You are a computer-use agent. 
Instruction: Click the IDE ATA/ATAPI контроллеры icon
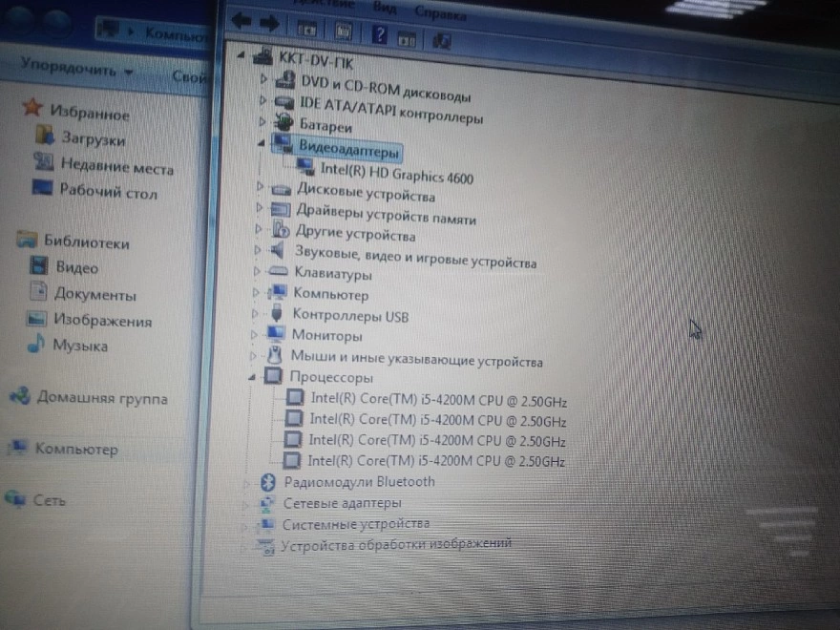[283, 101]
